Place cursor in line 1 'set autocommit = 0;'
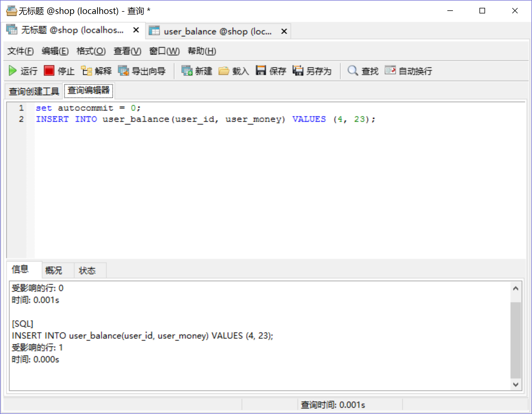532x414 pixels. click(x=88, y=108)
